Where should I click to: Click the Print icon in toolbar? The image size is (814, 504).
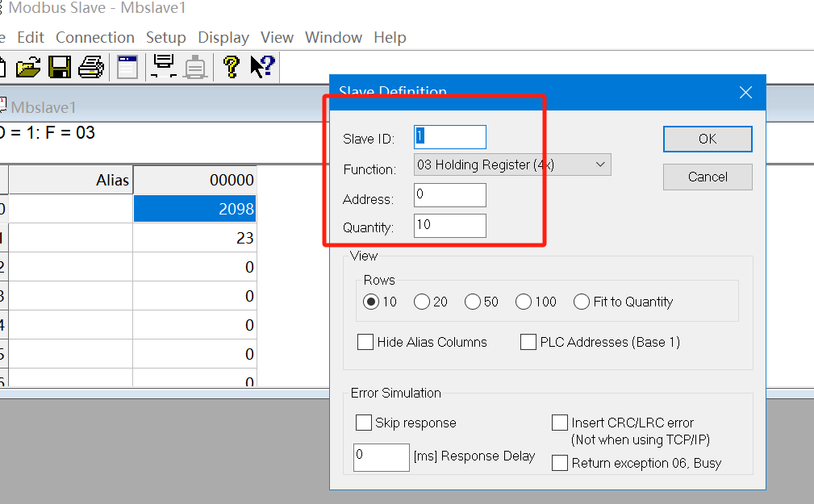click(90, 67)
